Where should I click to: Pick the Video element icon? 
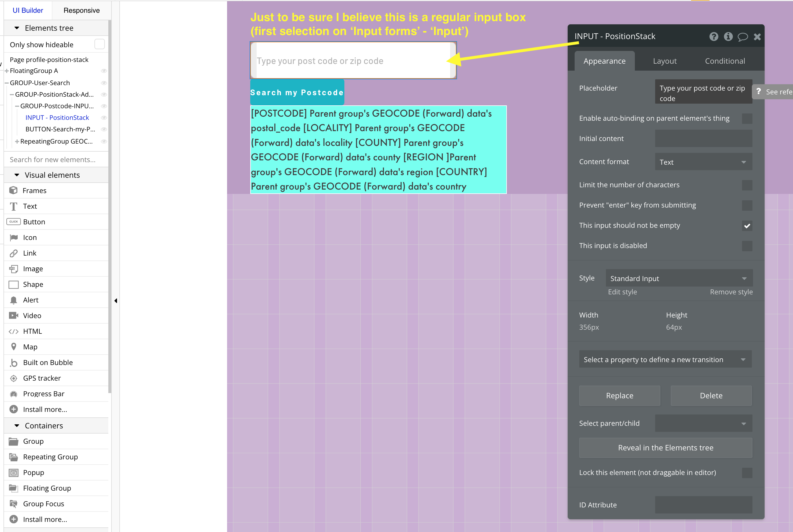(x=14, y=315)
